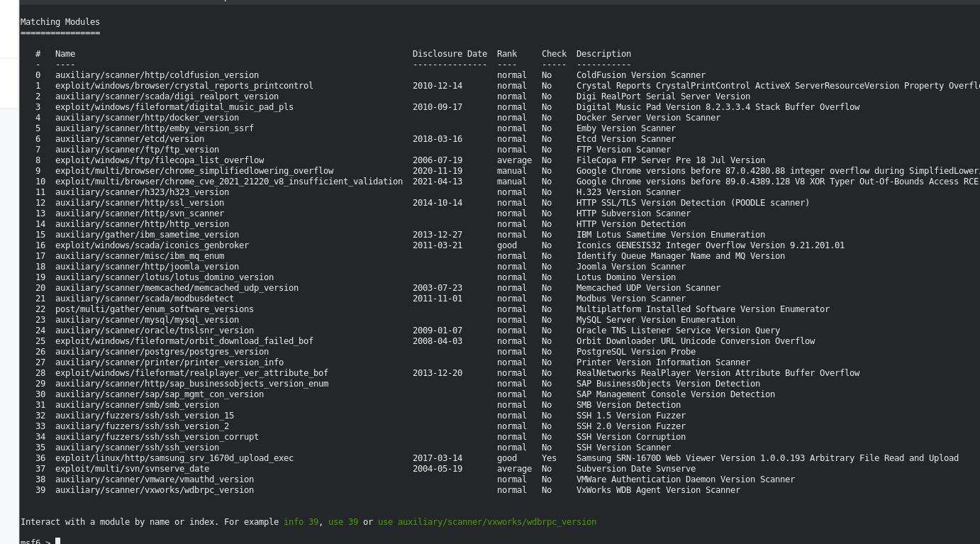
Task: Select module auxiliary/gather/ibm_sametime_version
Action: (x=147, y=235)
